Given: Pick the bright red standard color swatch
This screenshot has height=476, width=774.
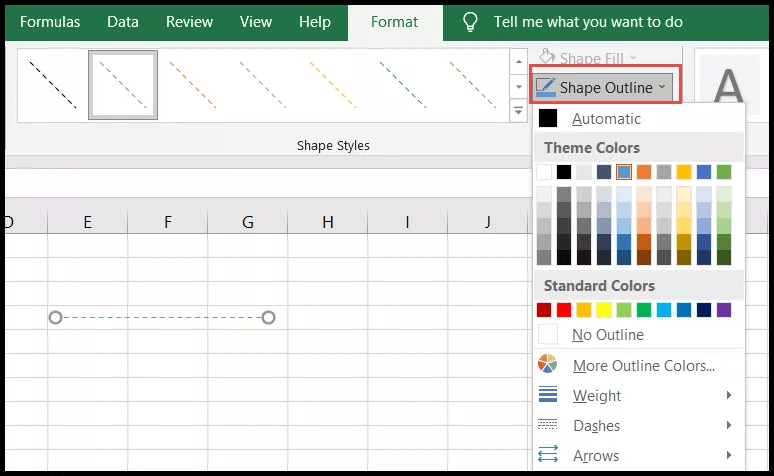Looking at the screenshot, I should pos(564,310).
